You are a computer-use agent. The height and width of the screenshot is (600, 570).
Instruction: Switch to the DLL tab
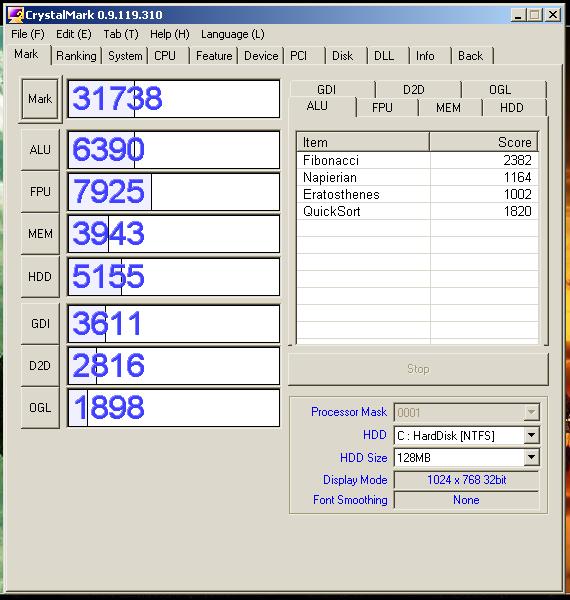[389, 56]
